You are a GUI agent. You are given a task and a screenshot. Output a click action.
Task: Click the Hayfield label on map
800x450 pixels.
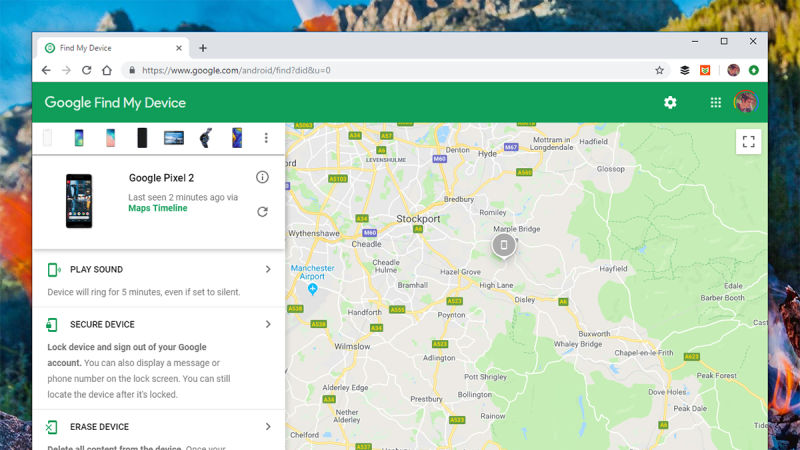613,268
